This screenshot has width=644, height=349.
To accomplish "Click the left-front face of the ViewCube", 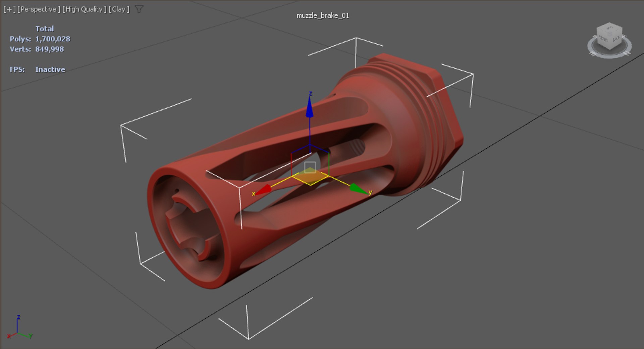I will click(x=603, y=40).
